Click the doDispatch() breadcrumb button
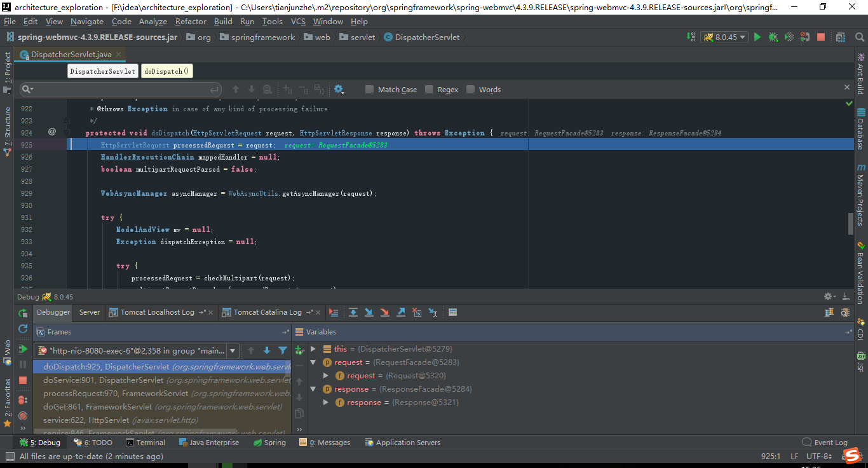This screenshot has height=468, width=868. pyautogui.click(x=166, y=71)
